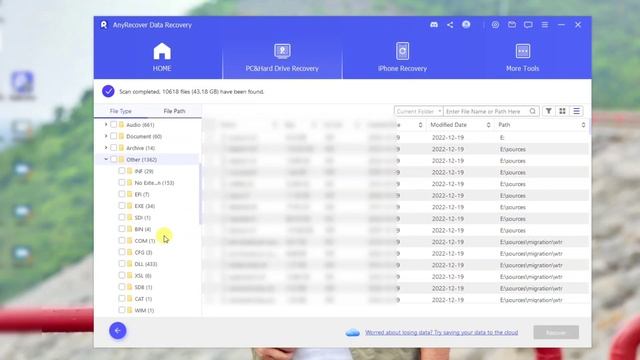The height and width of the screenshot is (360, 640).
Task: Switch to File Type tab
Action: pos(121,111)
